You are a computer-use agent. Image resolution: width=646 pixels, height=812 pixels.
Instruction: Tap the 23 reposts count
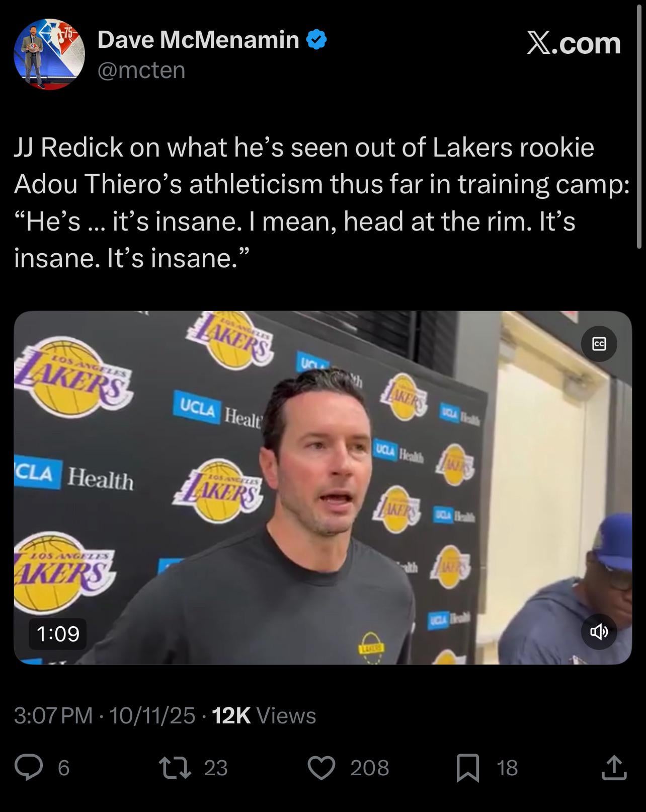[216, 768]
